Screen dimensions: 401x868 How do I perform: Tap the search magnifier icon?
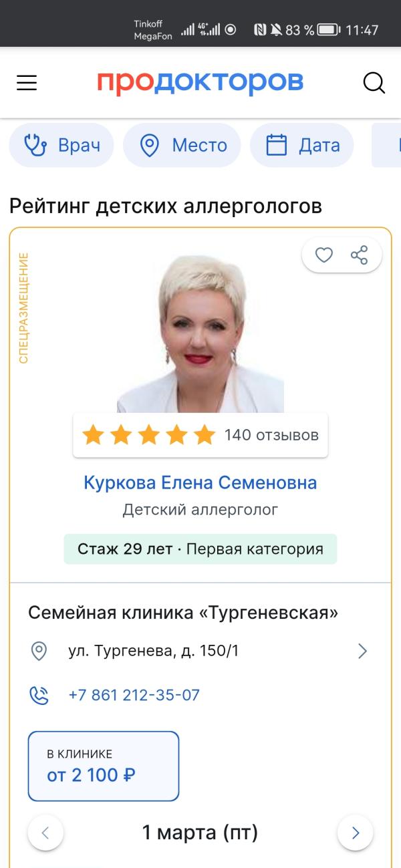374,83
